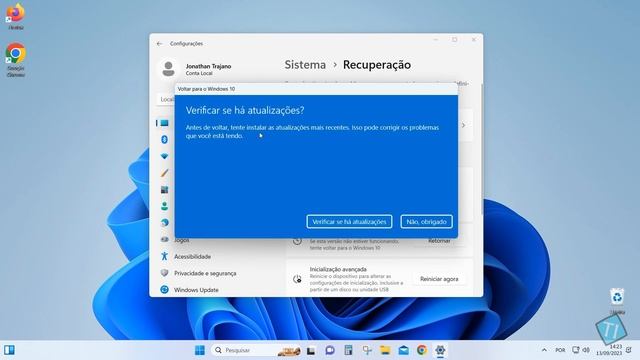Open the Sistema breadcrumb link

[305, 64]
